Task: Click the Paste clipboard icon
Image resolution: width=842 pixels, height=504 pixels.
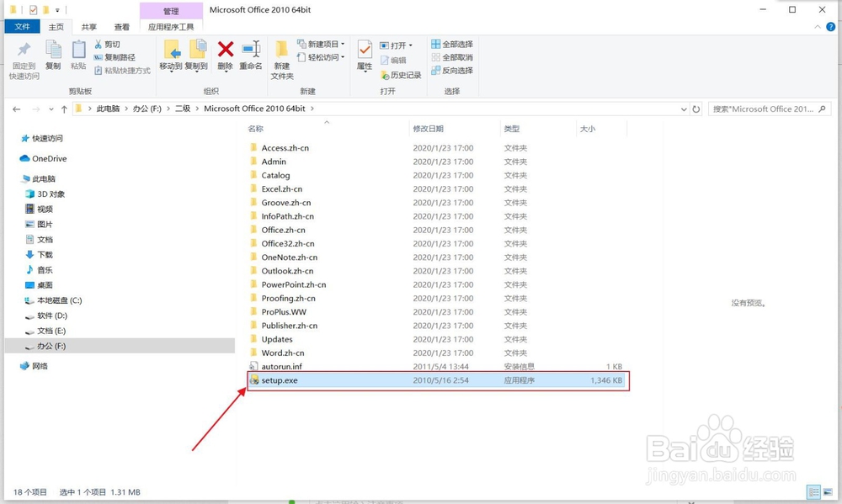Action: click(x=78, y=50)
